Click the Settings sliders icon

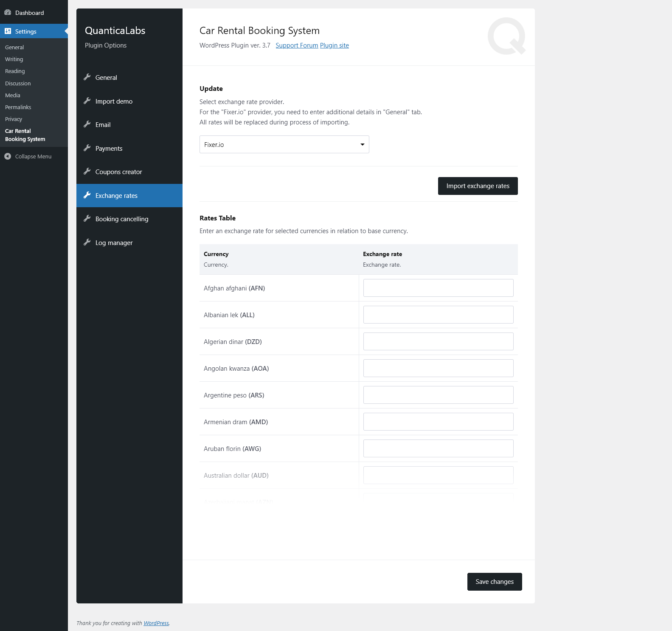click(x=8, y=31)
